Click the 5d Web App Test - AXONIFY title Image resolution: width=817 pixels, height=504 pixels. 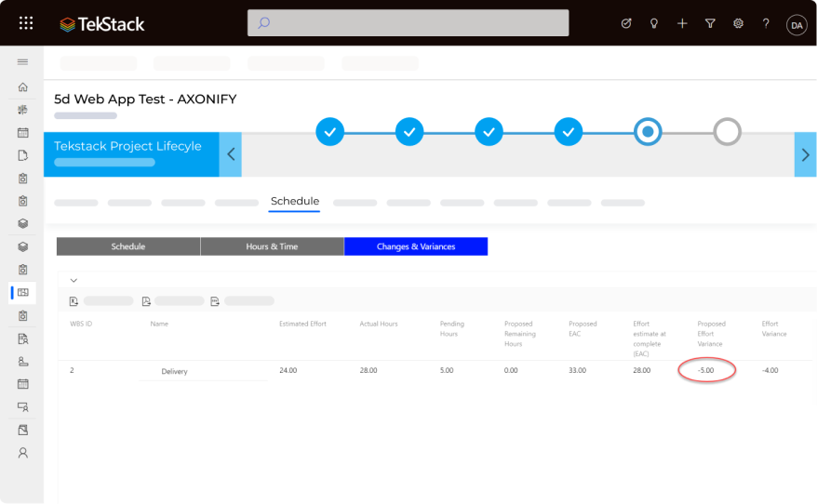coord(145,99)
